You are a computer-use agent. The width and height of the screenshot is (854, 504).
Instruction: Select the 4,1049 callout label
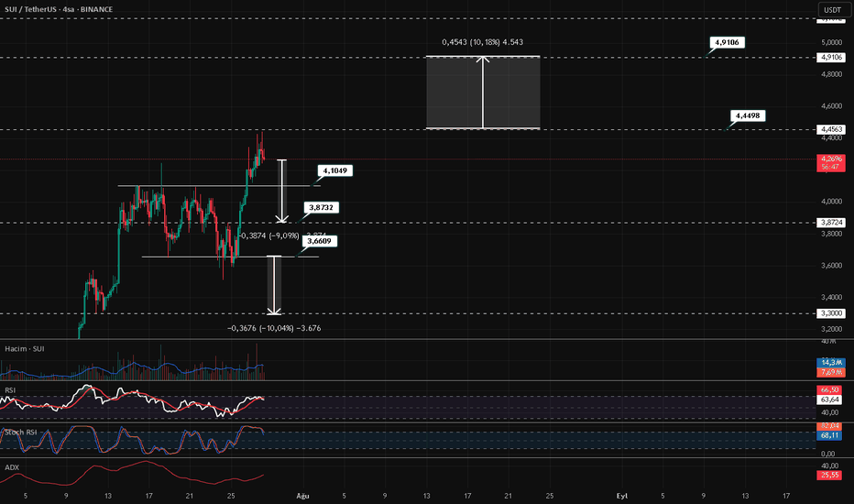[335, 170]
